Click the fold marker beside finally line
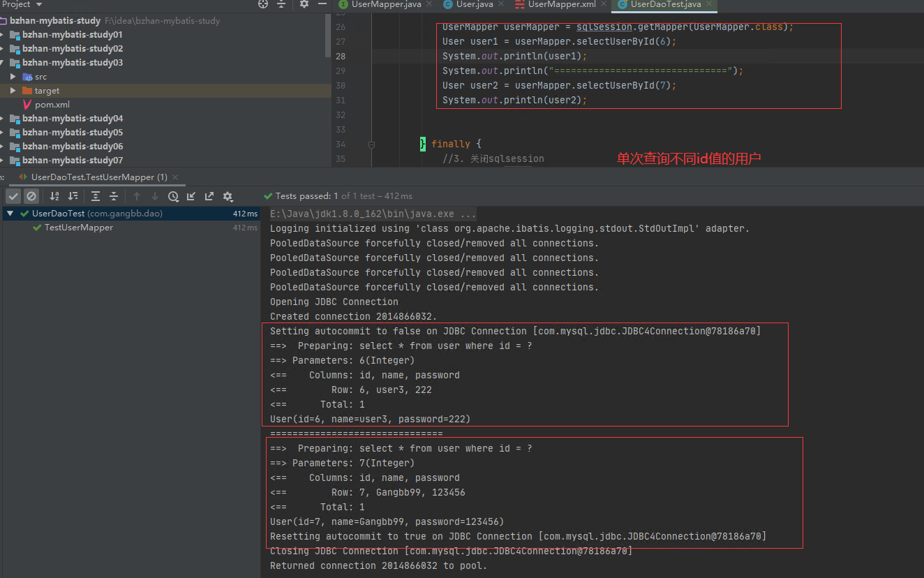This screenshot has width=924, height=578. (x=371, y=144)
